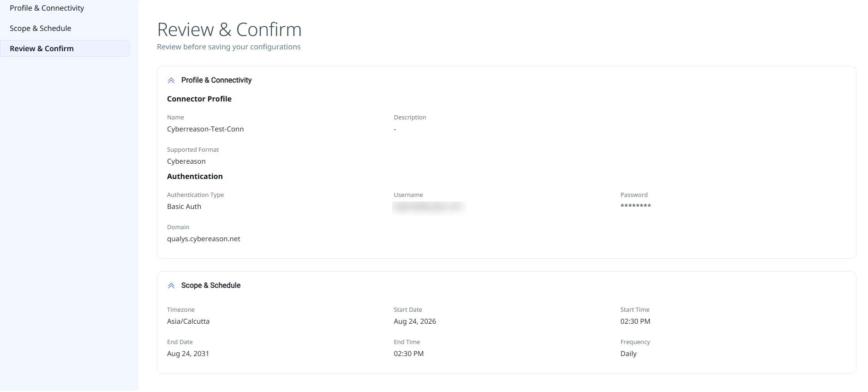868x392 pixels.
Task: Click the Cyberreason-Test-Conn name value
Action: point(205,129)
